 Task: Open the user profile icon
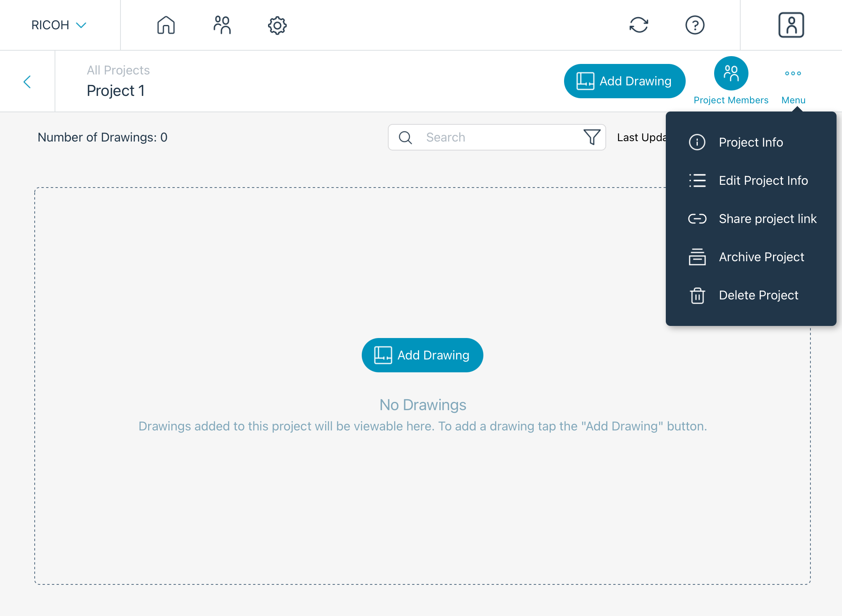click(791, 25)
